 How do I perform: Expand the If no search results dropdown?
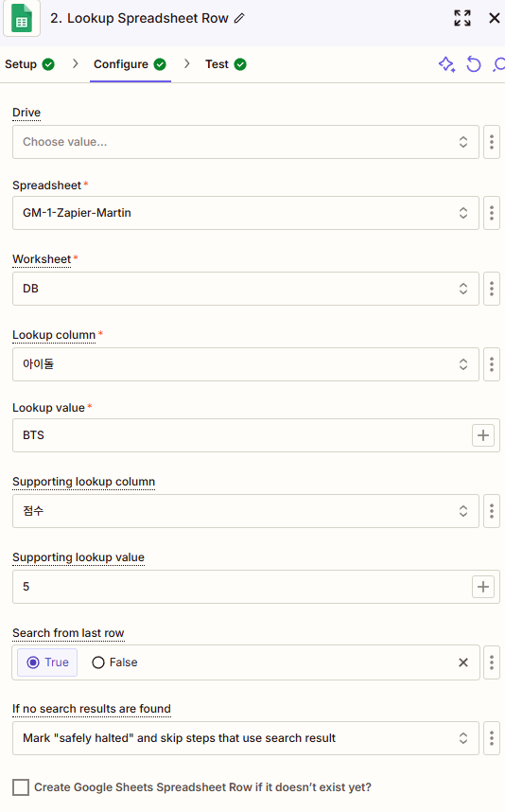tap(245, 738)
